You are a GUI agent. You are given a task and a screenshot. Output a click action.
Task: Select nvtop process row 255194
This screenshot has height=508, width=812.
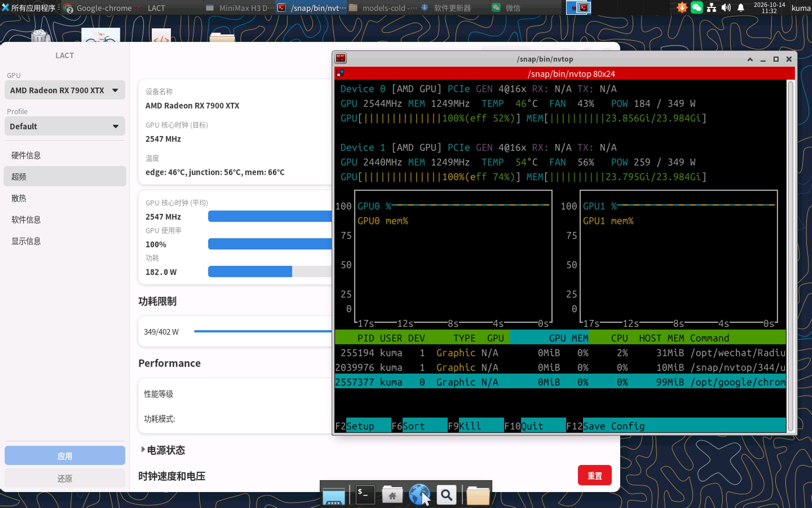pos(560,352)
